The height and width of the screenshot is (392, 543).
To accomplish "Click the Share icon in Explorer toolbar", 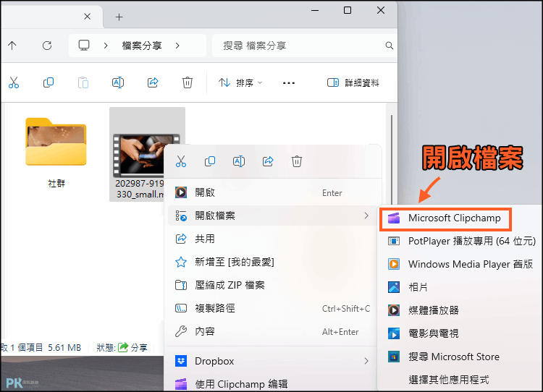I will point(153,82).
